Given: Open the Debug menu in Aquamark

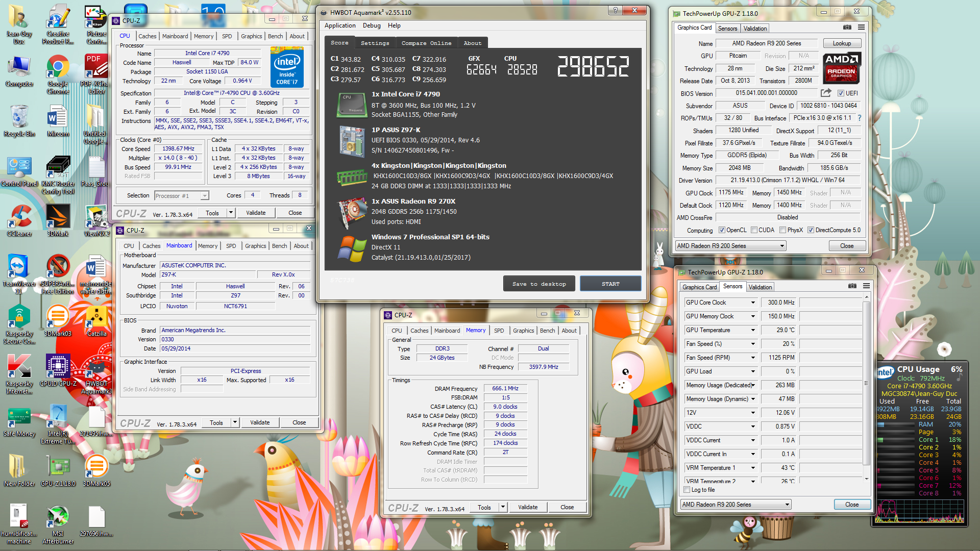Looking at the screenshot, I should coord(372,26).
